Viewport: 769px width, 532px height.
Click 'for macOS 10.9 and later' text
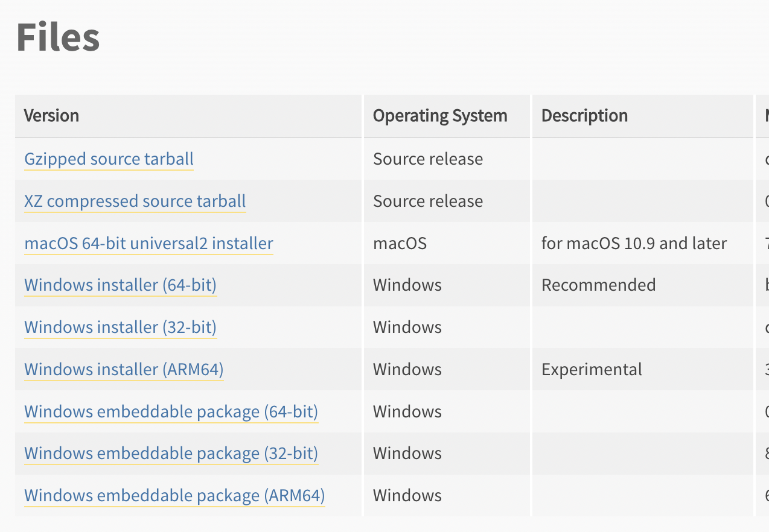(x=634, y=243)
